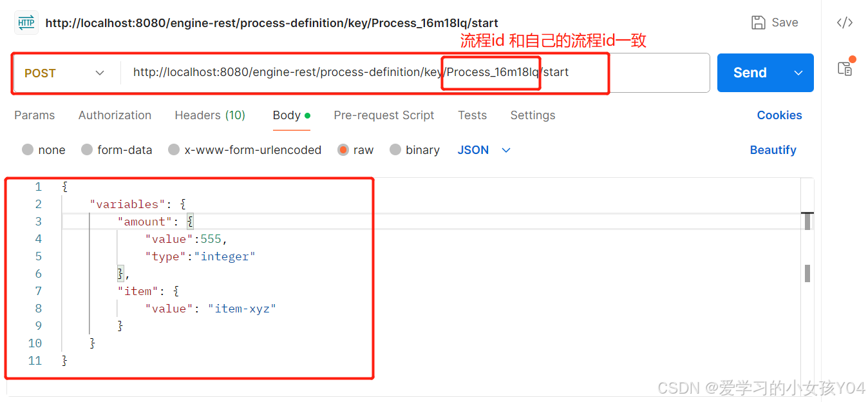
Task: Open the Params tab
Action: click(34, 115)
